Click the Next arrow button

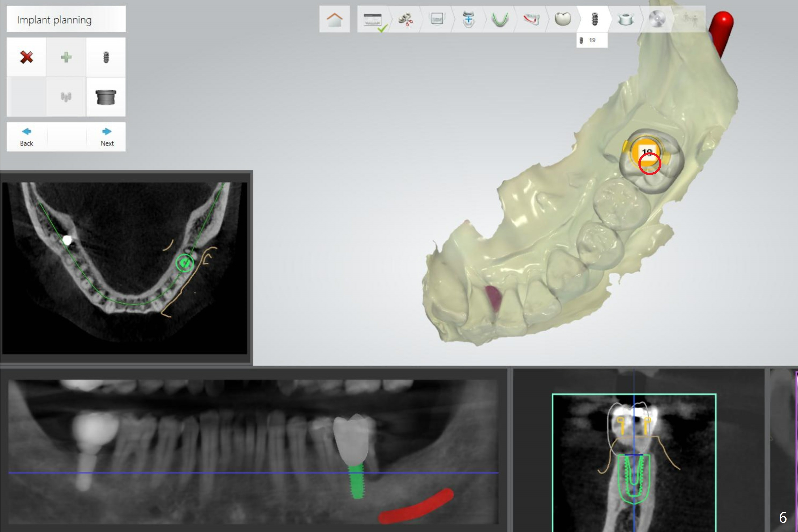point(107,136)
